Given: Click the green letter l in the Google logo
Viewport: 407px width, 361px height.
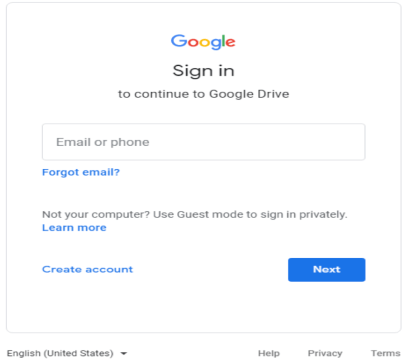Looking at the screenshot, I should [223, 40].
